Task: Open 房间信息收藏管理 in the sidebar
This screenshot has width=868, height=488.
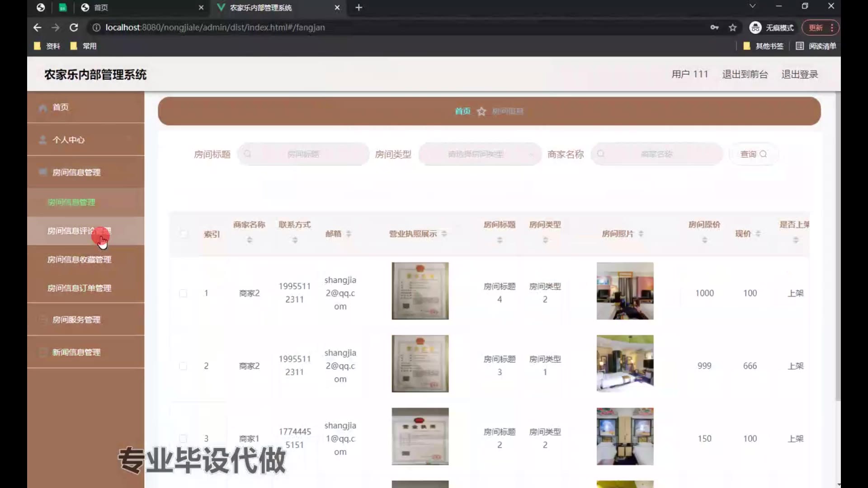Action: 86,259
